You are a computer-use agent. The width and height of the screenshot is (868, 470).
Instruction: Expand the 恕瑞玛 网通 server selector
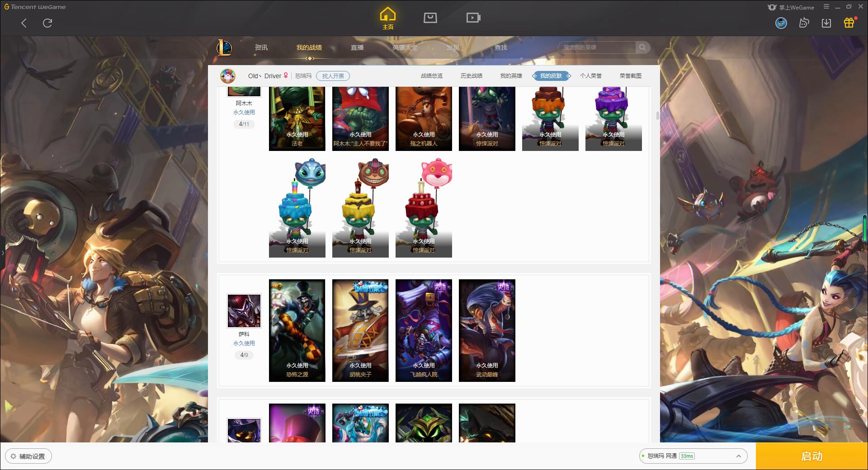(693, 456)
